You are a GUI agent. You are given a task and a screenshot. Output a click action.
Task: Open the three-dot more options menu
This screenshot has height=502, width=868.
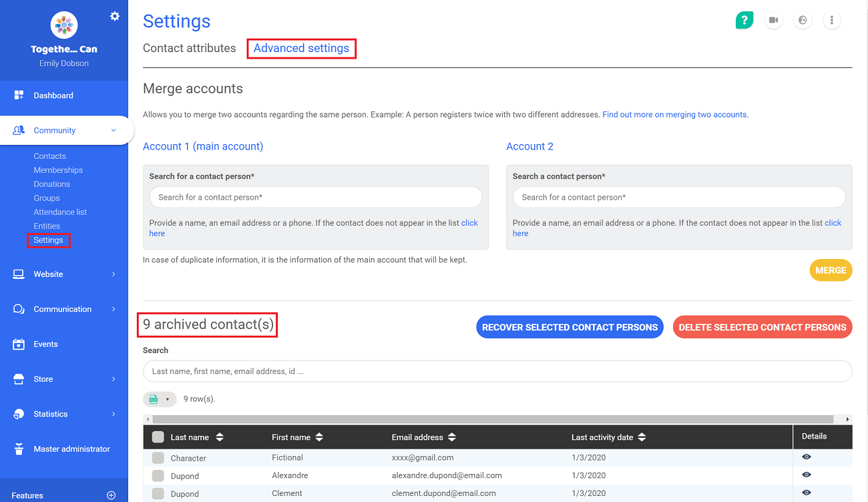click(x=832, y=20)
